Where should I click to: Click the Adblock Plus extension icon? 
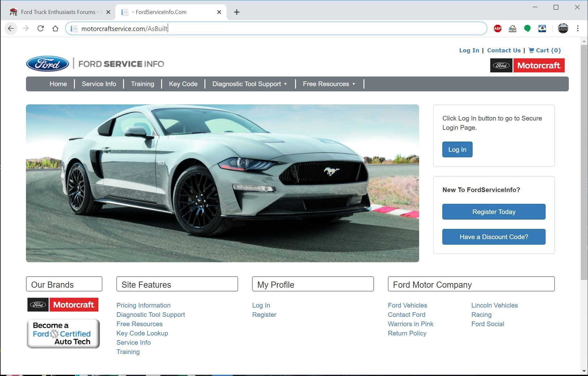click(497, 28)
